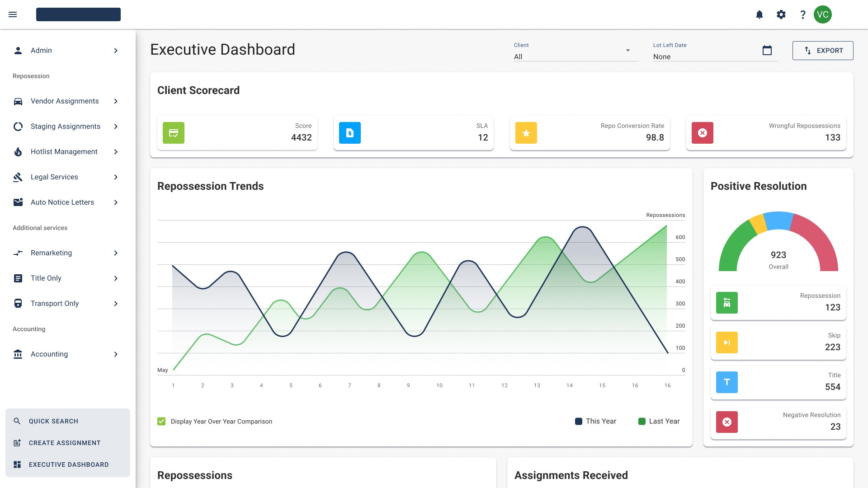This screenshot has height=488, width=868.
Task: Click the help question mark icon
Action: (803, 14)
